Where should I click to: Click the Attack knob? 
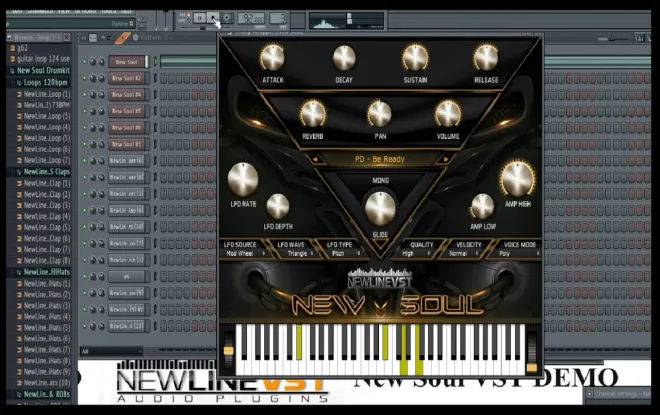[272, 57]
